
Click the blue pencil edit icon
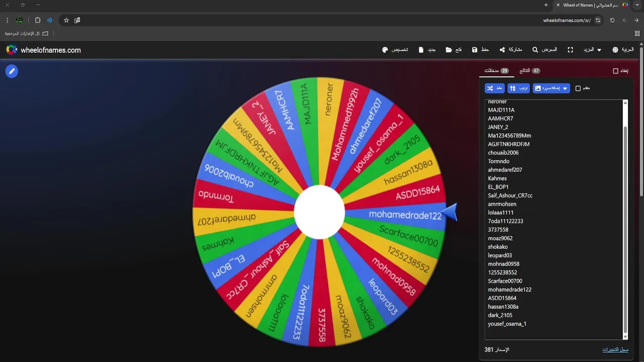tap(12, 71)
